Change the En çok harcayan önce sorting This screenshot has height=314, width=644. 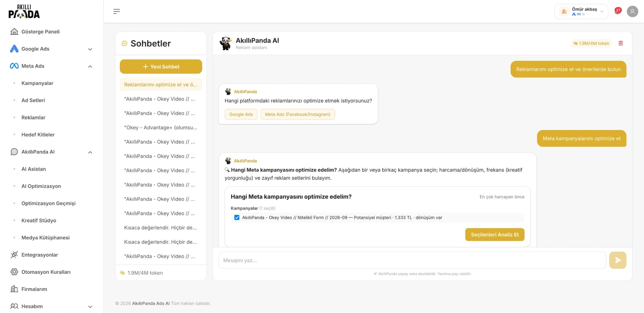tap(502, 197)
